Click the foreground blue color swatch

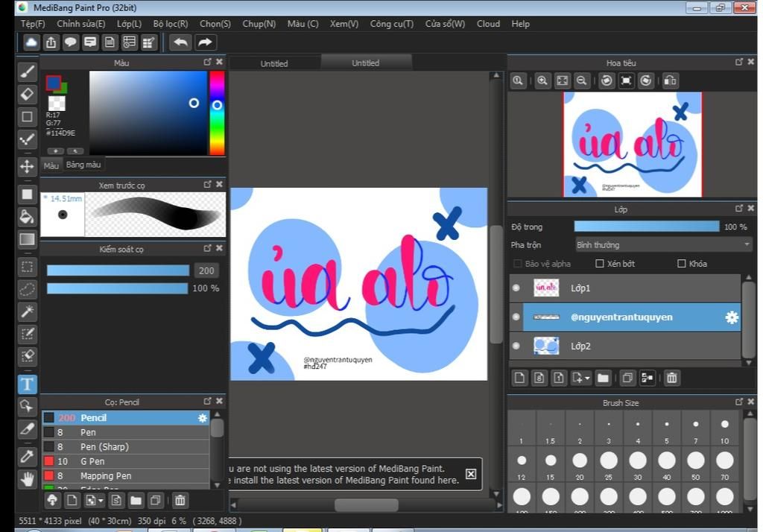pyautogui.click(x=54, y=82)
